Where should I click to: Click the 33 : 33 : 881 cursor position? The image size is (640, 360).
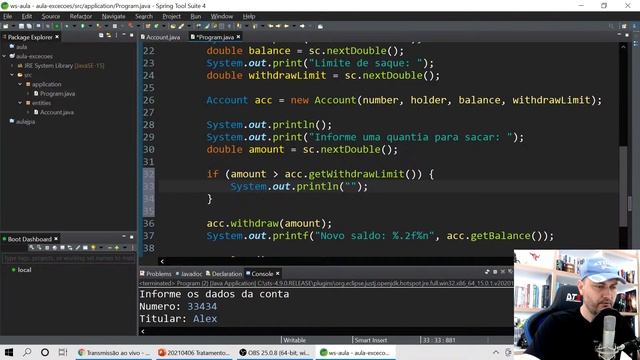click(438, 340)
